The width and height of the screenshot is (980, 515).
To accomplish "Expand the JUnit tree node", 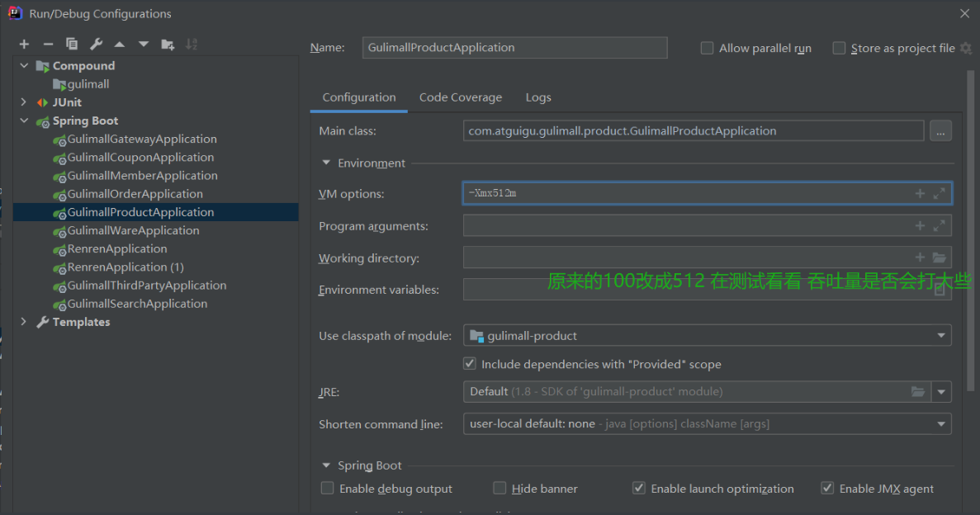I will [x=24, y=102].
